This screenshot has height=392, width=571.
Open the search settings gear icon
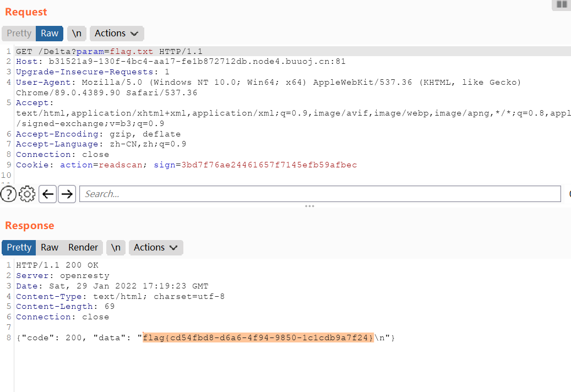[x=27, y=194]
